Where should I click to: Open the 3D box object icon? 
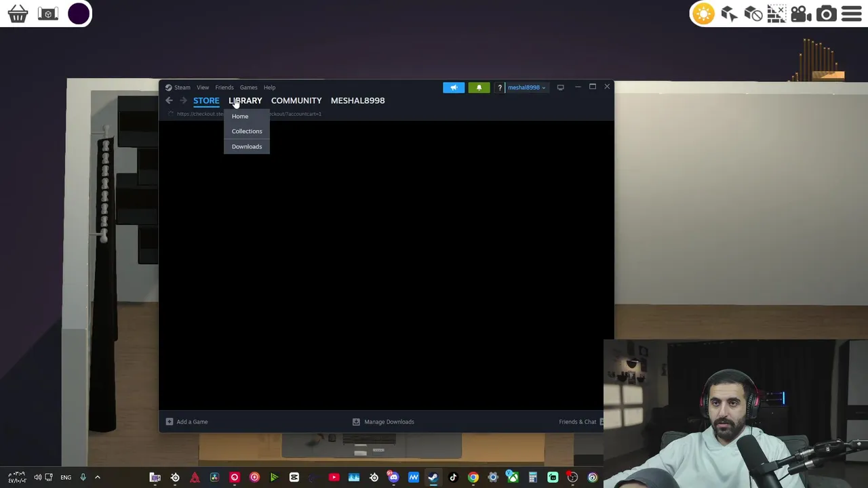point(47,14)
